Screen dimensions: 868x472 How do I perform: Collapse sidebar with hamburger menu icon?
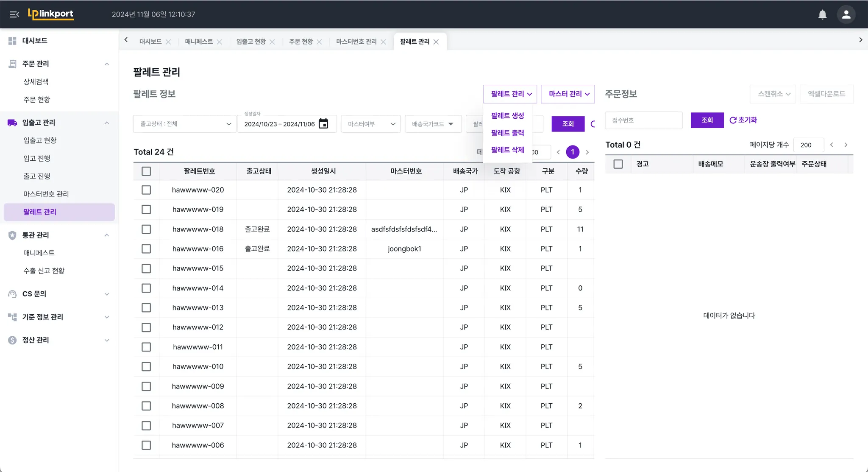(14, 14)
